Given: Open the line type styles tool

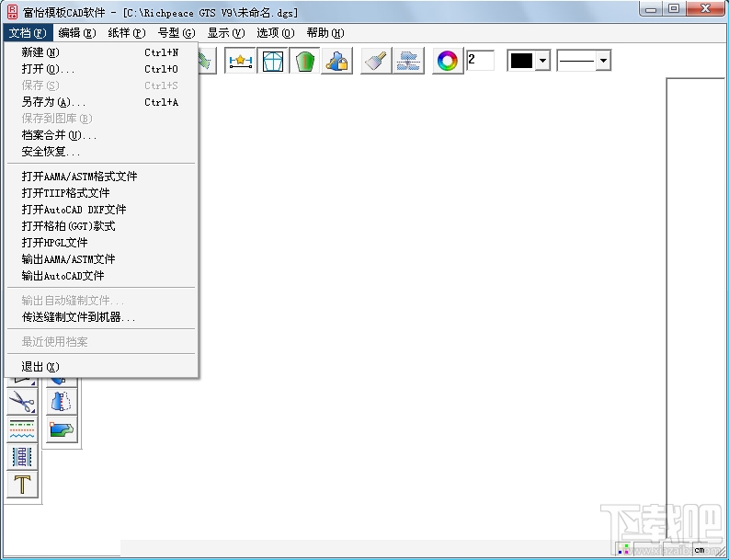Looking at the screenshot, I should [22, 429].
